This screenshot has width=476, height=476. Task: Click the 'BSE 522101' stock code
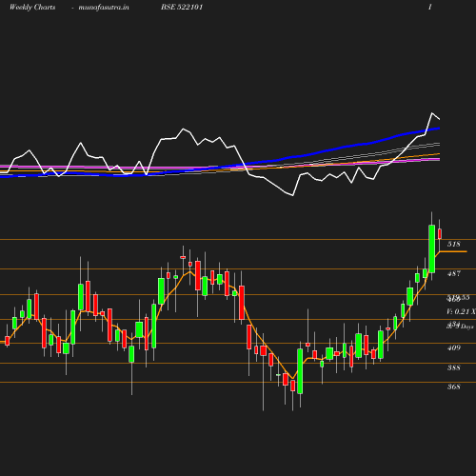pyautogui.click(x=182, y=7)
